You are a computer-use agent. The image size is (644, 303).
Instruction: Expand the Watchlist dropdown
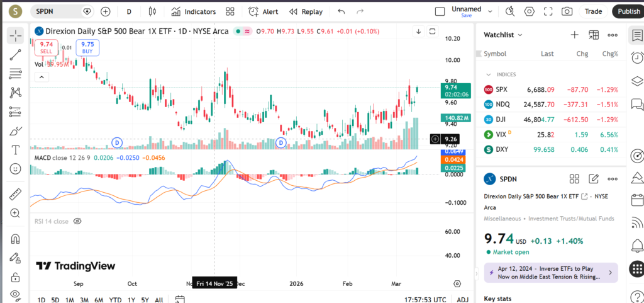tap(520, 35)
